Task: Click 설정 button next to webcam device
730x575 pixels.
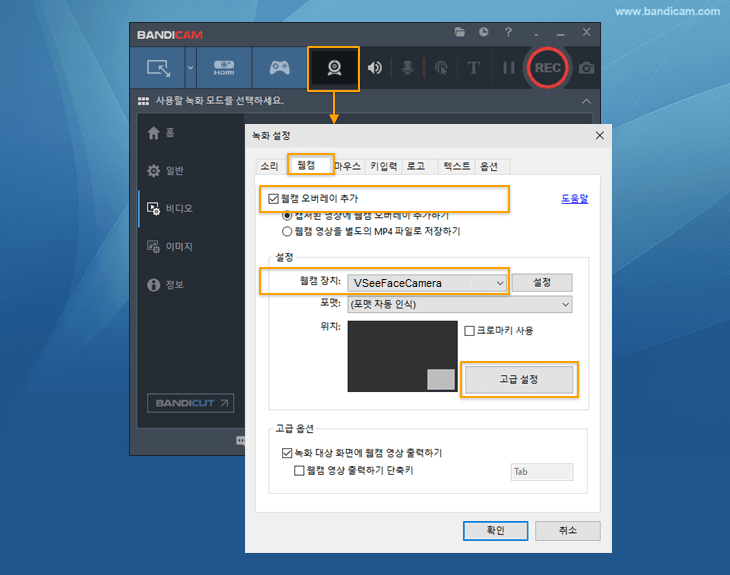Action: 542,283
